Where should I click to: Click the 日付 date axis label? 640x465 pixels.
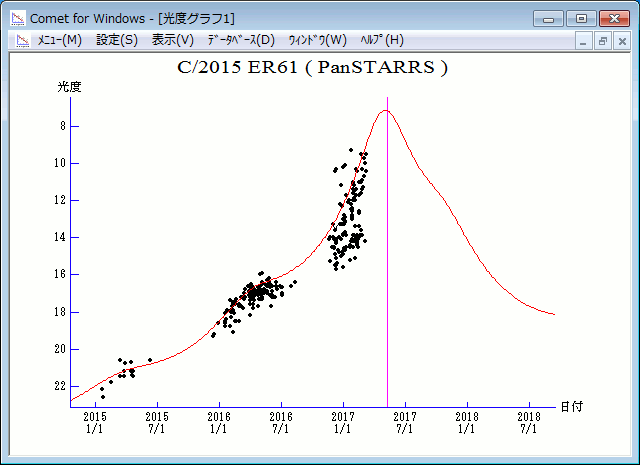pos(571,407)
